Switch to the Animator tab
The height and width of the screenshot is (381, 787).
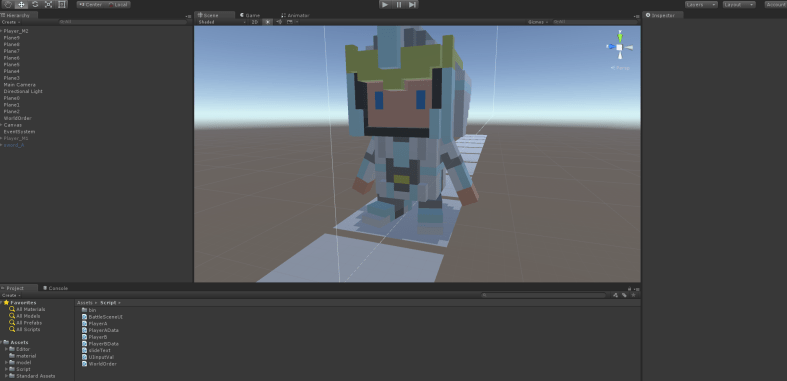click(x=296, y=15)
